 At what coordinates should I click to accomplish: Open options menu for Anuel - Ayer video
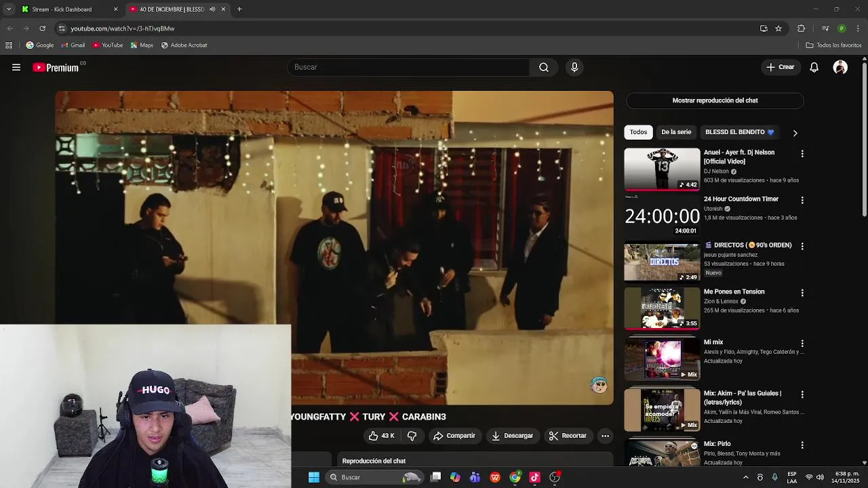(x=802, y=154)
